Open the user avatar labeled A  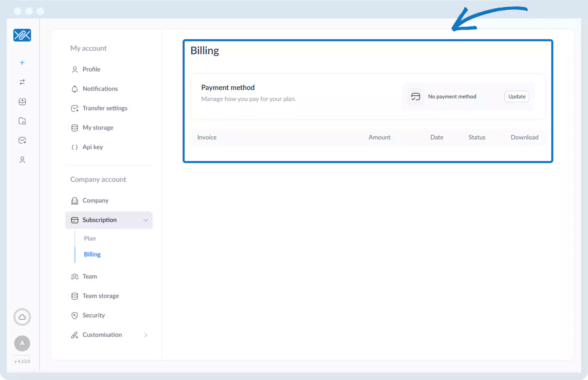pos(22,343)
